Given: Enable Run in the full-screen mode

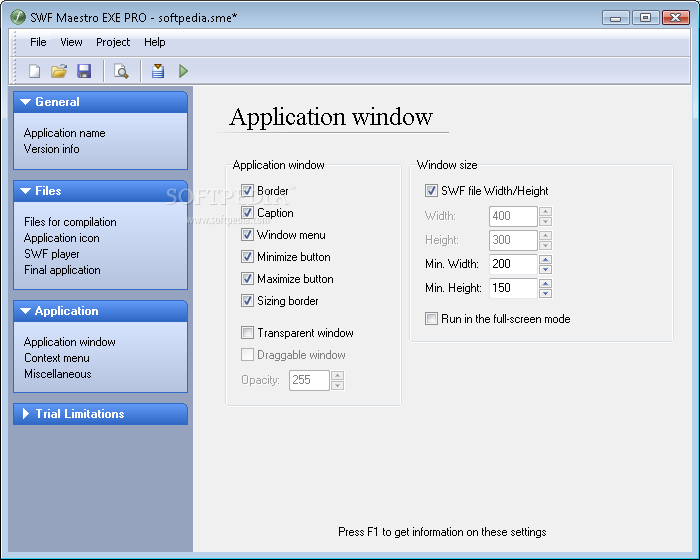Looking at the screenshot, I should coord(431,319).
